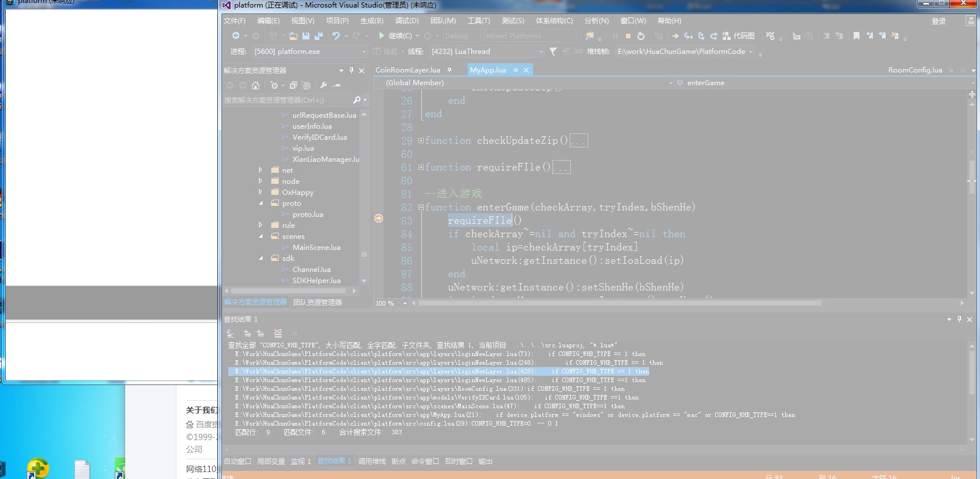The width and height of the screenshot is (980, 479).
Task: Click the 继续(C) continue debugging button
Action: pyautogui.click(x=395, y=36)
